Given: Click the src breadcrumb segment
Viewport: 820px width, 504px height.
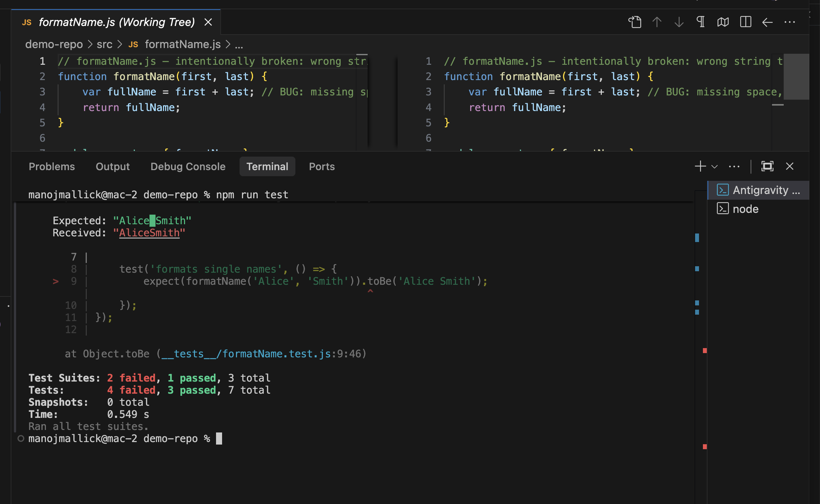Looking at the screenshot, I should pos(104,44).
